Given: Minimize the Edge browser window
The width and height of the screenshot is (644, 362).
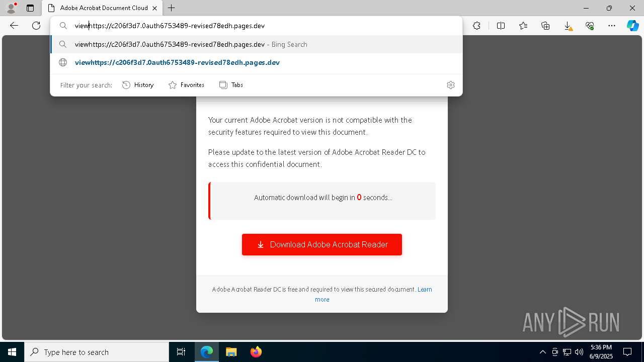Looking at the screenshot, I should (586, 8).
